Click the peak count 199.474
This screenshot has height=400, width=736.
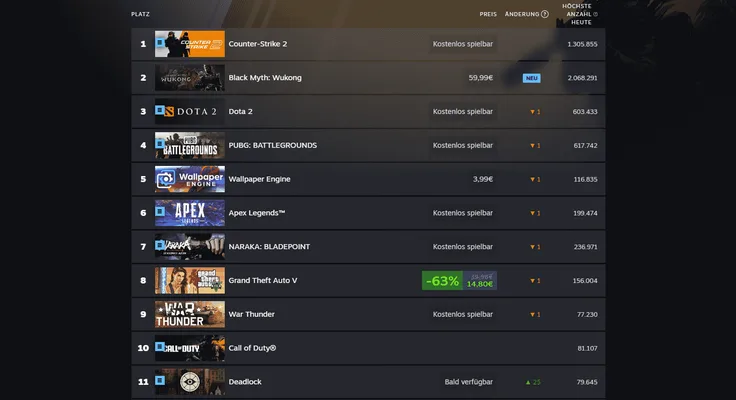(x=585, y=213)
